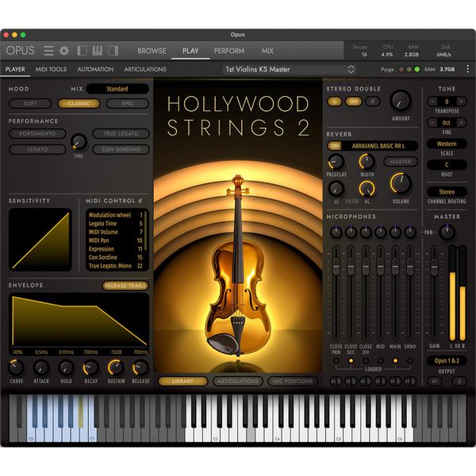
Task: Select the Epic mood
Action: point(128,103)
